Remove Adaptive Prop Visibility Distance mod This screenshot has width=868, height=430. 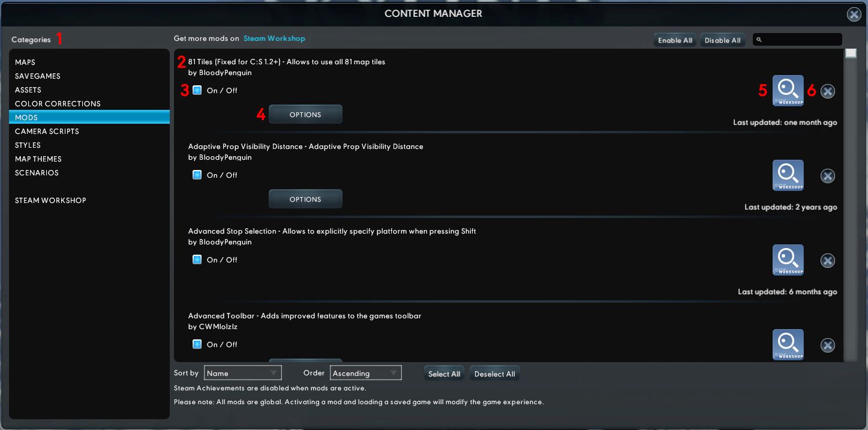point(828,176)
